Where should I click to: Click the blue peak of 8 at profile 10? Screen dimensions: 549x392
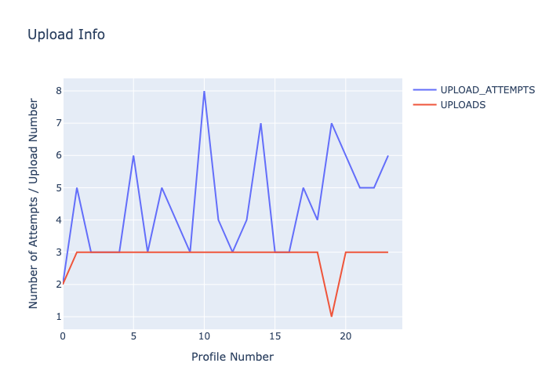pos(204,91)
